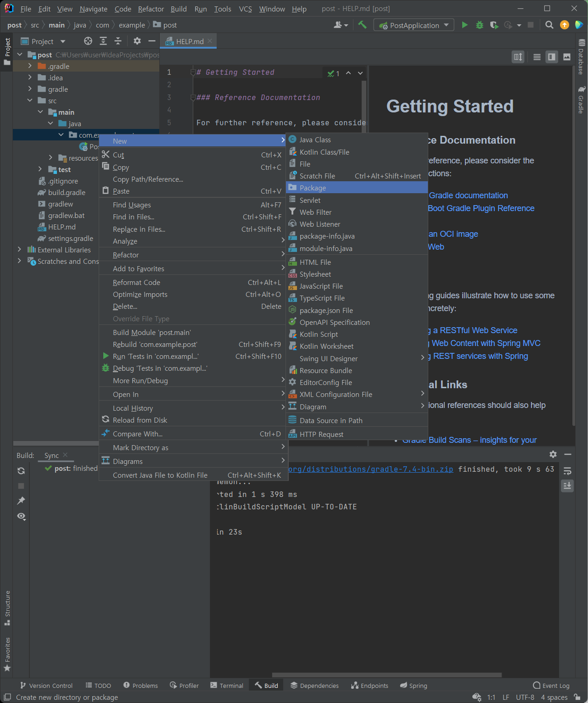588x703 pixels.
Task: Click Build panel settings gear icon
Action: coord(553,454)
